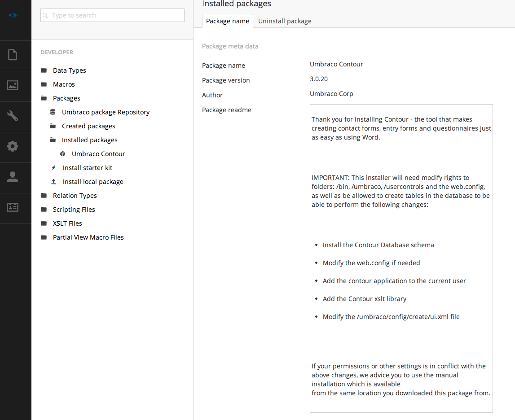Open the Users section icon
The image size is (515, 420).
pyautogui.click(x=13, y=177)
